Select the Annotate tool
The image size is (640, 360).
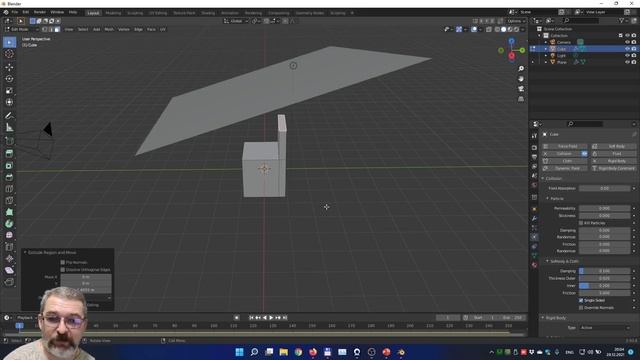click(x=9, y=116)
